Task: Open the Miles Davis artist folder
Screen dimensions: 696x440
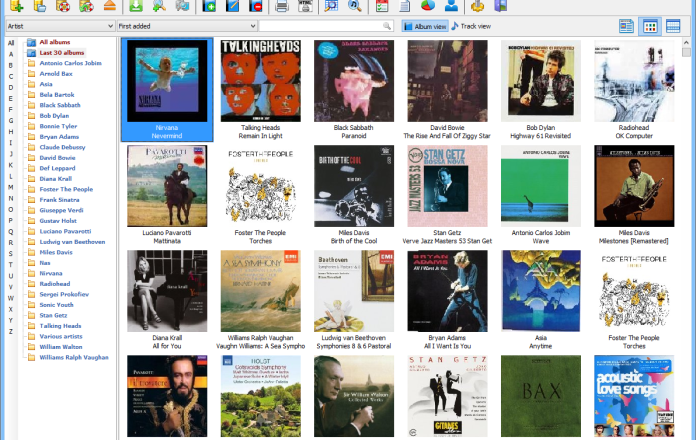Action: (56, 252)
